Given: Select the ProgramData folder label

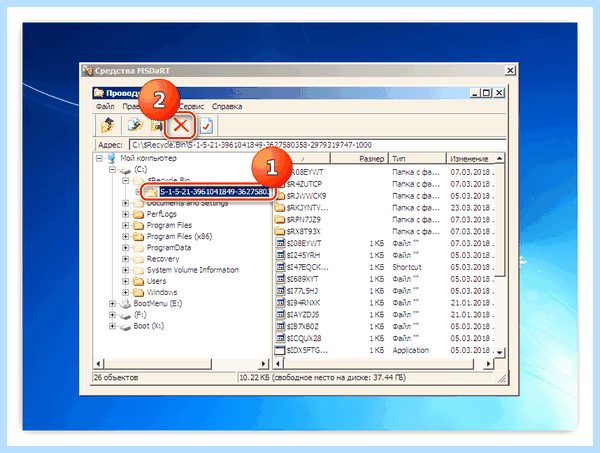Looking at the screenshot, I should (169, 248).
